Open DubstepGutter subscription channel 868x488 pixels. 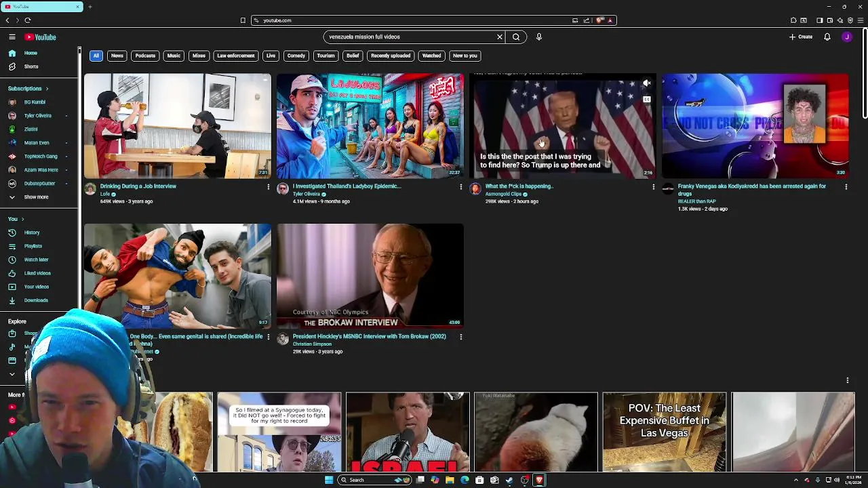click(x=39, y=184)
